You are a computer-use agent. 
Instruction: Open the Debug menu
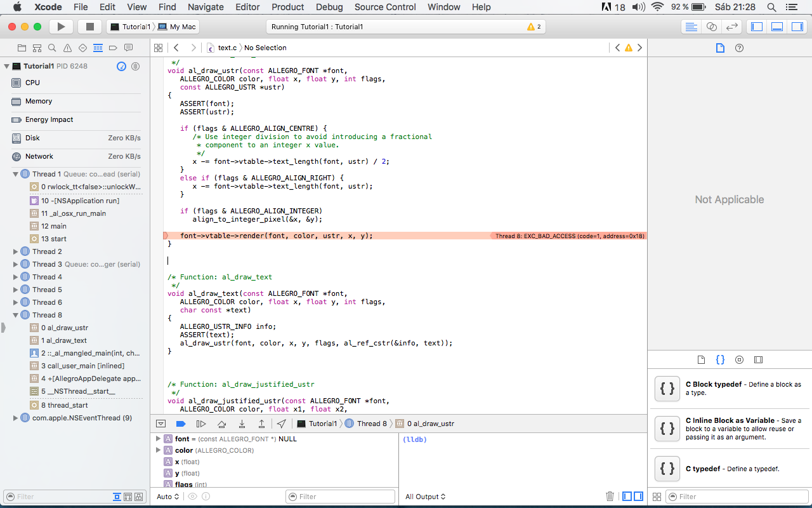tap(329, 7)
